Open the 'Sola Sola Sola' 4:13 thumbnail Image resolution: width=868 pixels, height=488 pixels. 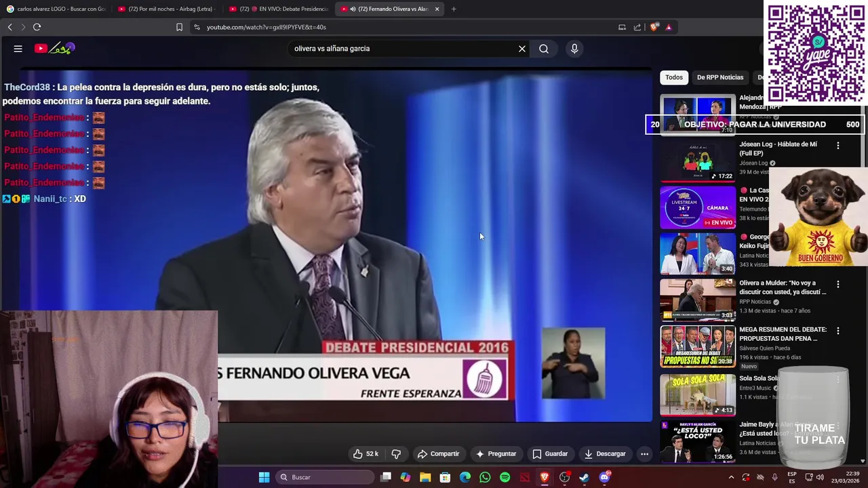click(698, 394)
